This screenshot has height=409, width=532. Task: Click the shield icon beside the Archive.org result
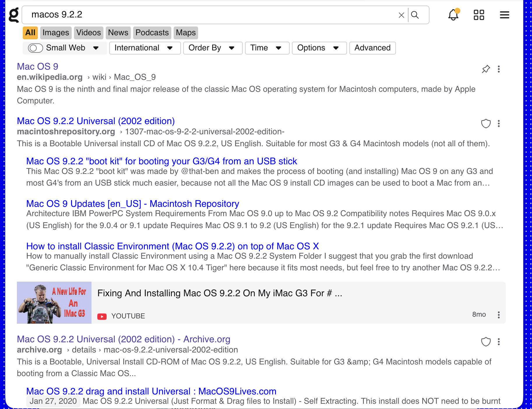pos(486,342)
